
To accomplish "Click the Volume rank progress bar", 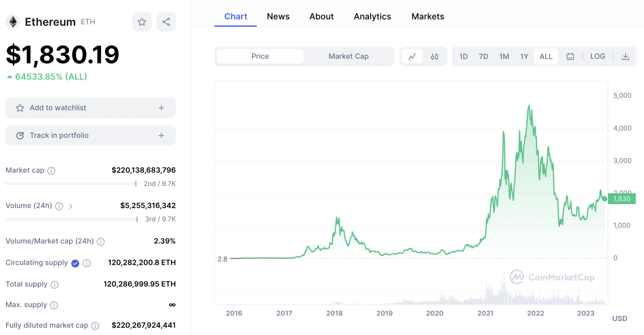I will click(x=72, y=219).
